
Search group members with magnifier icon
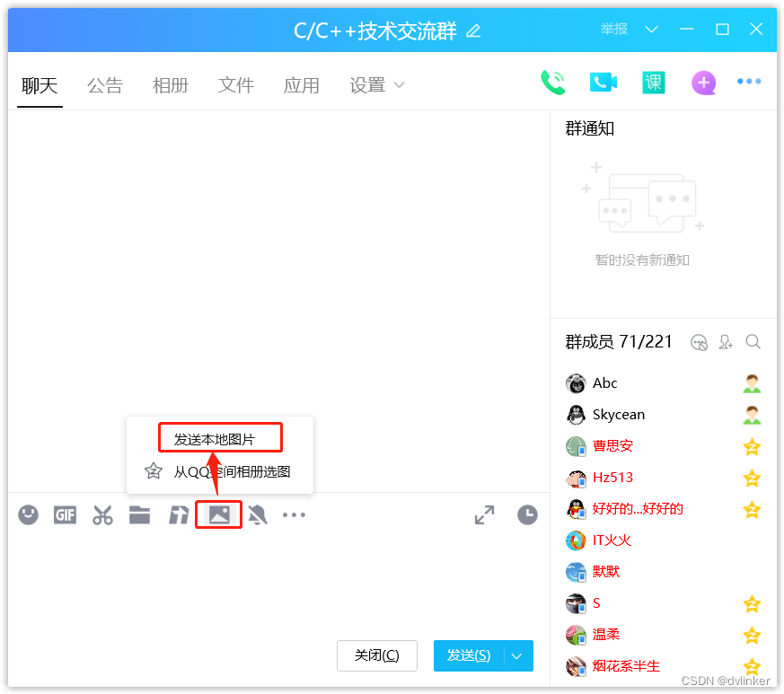(x=753, y=342)
